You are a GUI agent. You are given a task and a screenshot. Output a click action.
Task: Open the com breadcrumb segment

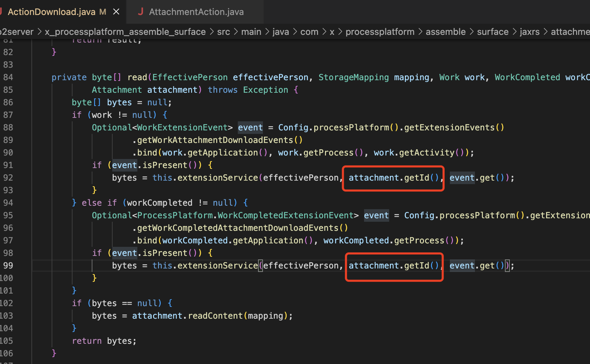point(309,32)
